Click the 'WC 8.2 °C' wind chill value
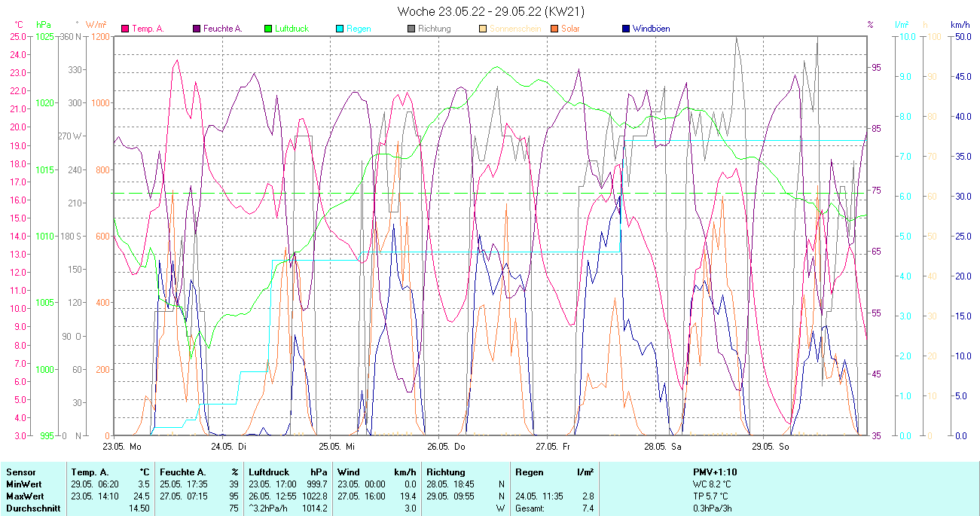Image resolution: width=980 pixels, height=516 pixels. click(713, 484)
